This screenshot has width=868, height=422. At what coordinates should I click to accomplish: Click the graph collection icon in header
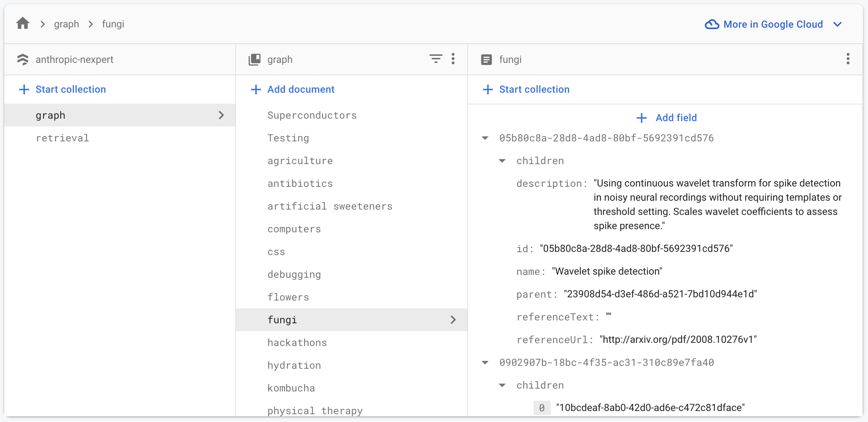[254, 59]
